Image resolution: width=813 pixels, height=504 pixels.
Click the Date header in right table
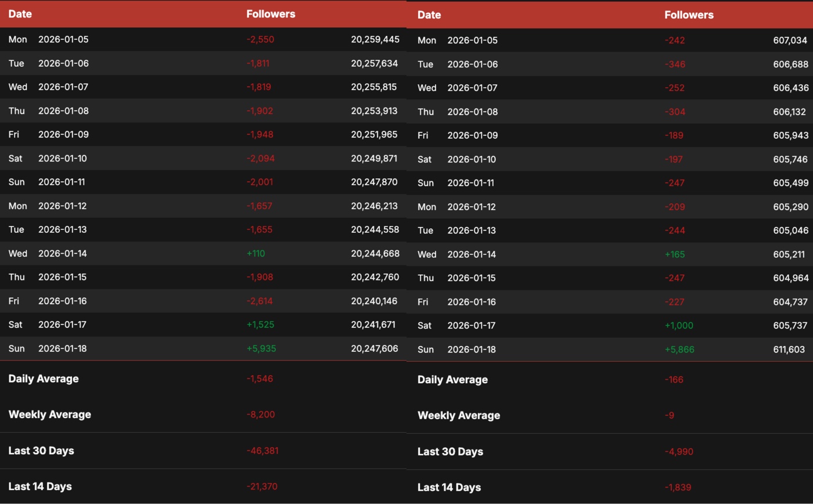point(429,15)
